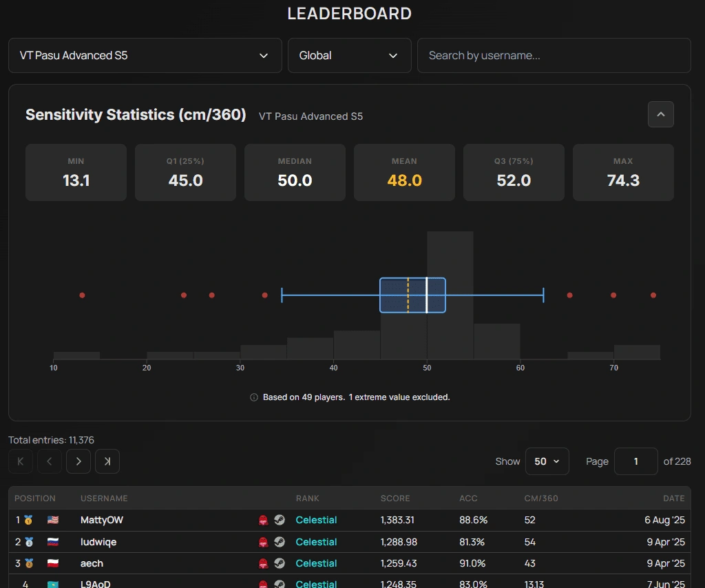Screen dimensions: 705x588
Task: Open the Global region dropdown
Action: [349, 56]
